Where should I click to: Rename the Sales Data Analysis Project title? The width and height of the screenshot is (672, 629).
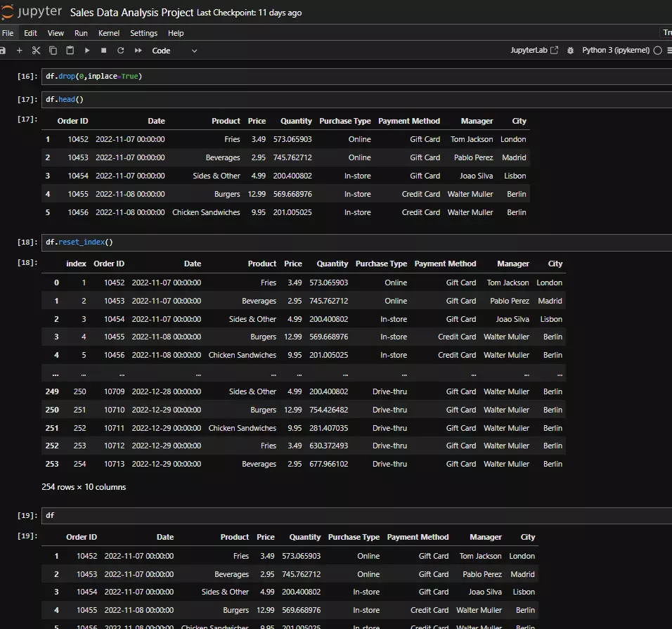click(x=131, y=13)
